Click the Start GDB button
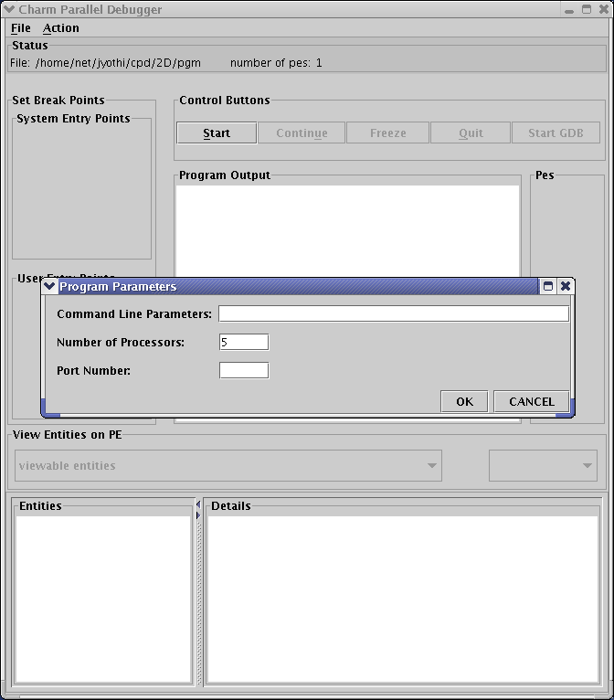Viewport: 614px width, 700px height. coord(556,133)
